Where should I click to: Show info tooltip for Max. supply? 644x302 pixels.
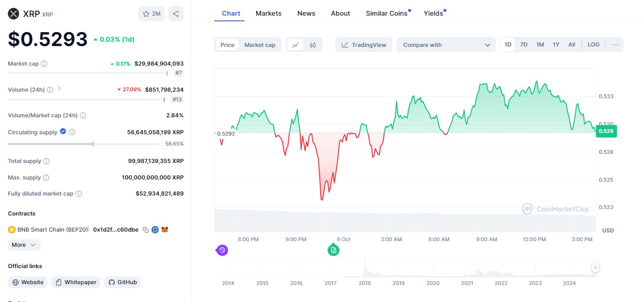point(46,178)
